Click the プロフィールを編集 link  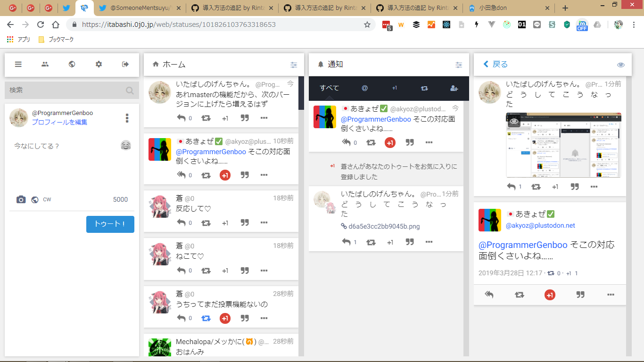tap(59, 122)
